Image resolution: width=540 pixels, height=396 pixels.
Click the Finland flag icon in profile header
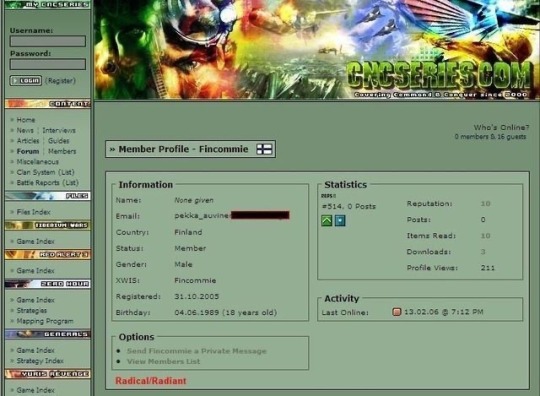(x=264, y=149)
